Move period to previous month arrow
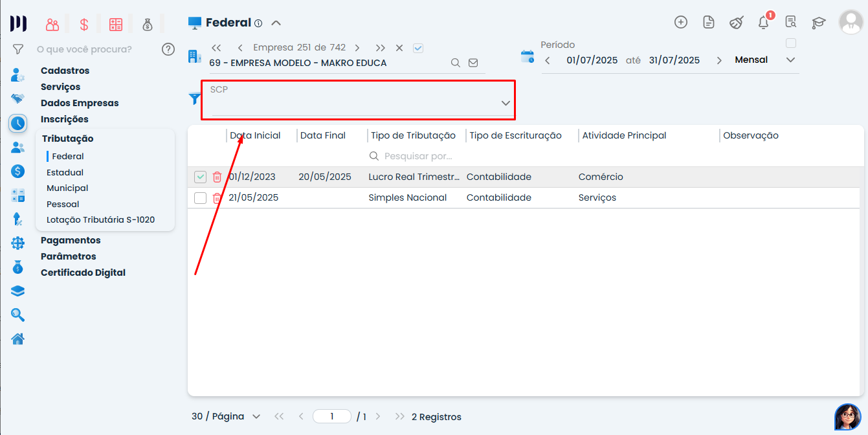868x435 pixels. pos(548,60)
